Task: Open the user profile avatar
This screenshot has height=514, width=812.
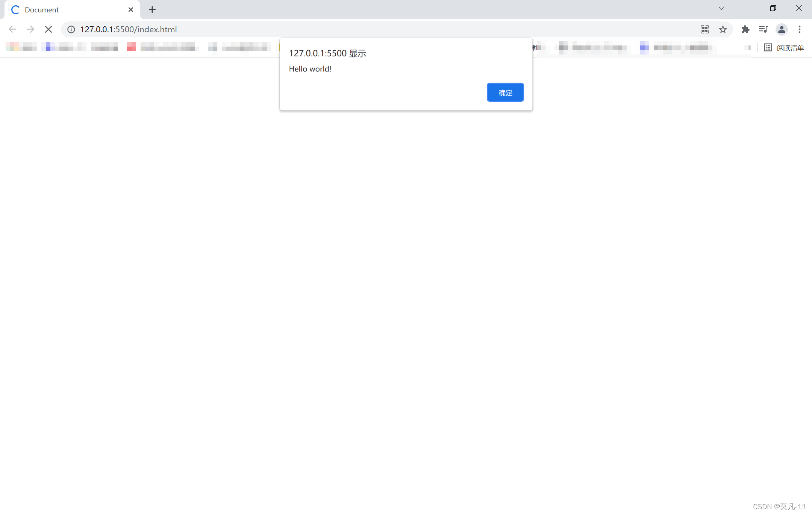Action: click(x=782, y=29)
